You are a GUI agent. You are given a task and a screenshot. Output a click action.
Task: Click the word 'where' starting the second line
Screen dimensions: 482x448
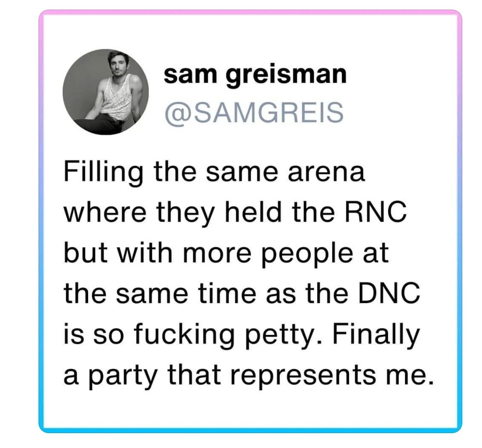tap(105, 211)
